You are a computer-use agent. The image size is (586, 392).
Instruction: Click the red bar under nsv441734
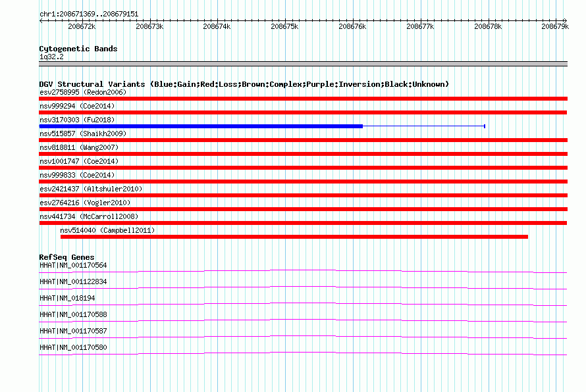[303, 223]
